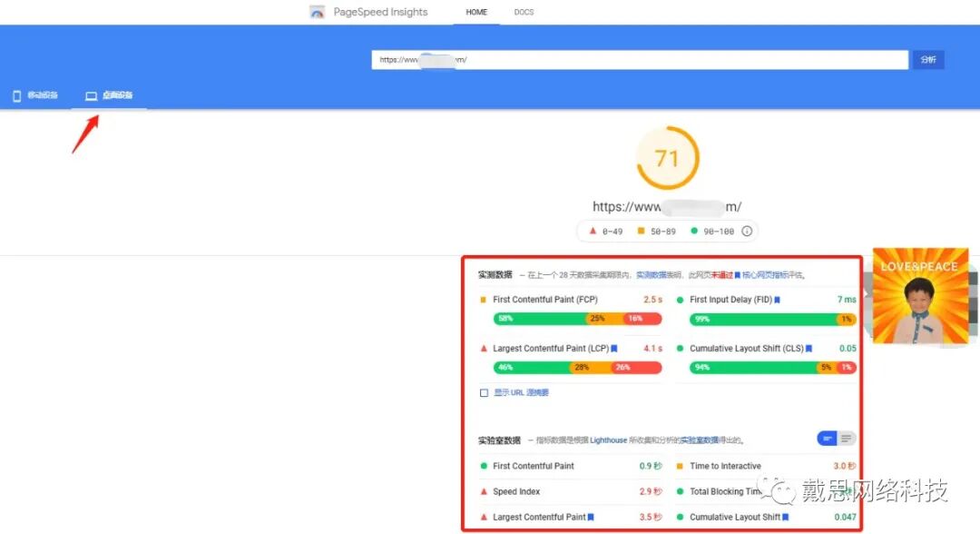Click the red triangle 0-49 legend icon
The image size is (980, 534).
point(593,231)
